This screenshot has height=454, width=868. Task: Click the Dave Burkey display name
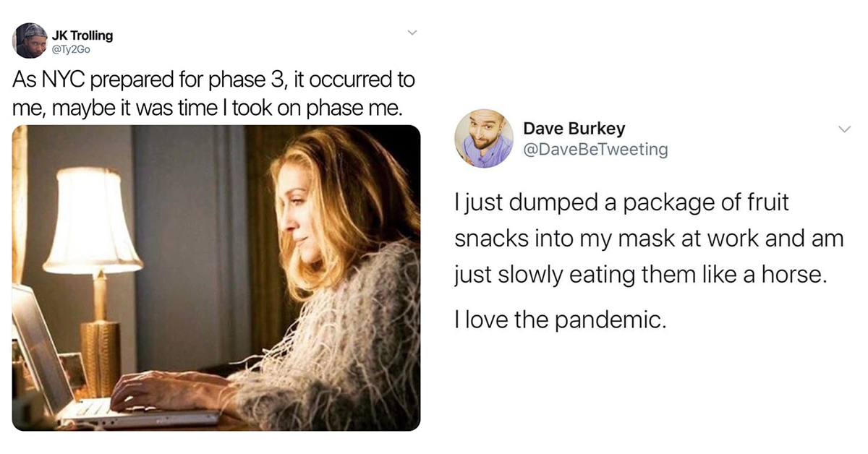pos(574,129)
